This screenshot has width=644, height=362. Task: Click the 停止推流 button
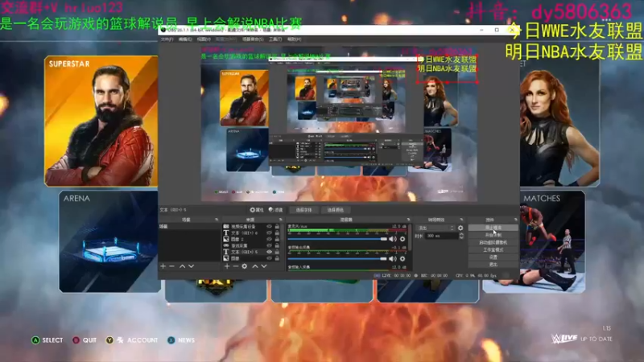point(493,228)
